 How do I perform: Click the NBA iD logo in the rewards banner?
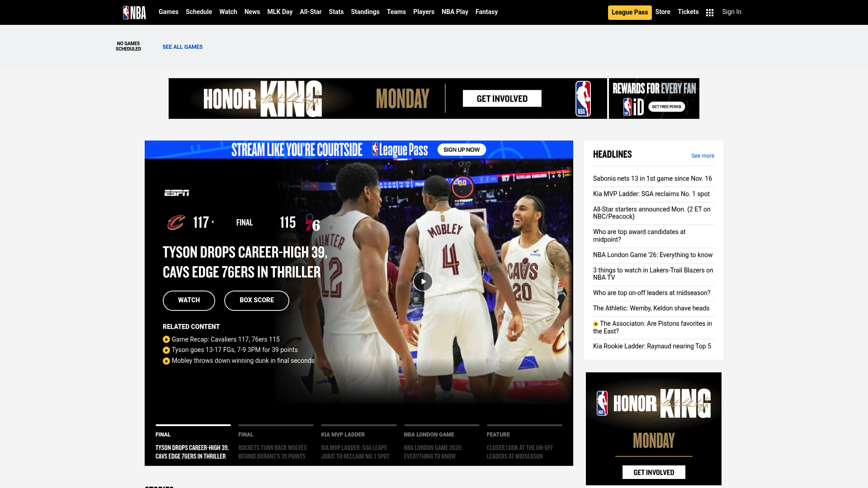pyautogui.click(x=632, y=106)
